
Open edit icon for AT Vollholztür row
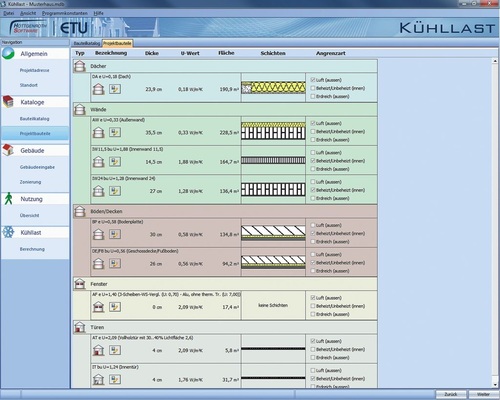click(115, 350)
